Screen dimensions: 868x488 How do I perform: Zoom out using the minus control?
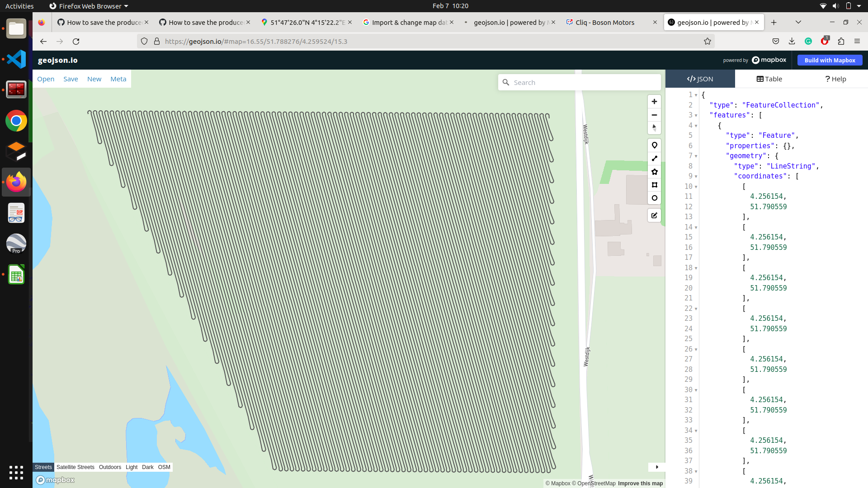tap(654, 115)
